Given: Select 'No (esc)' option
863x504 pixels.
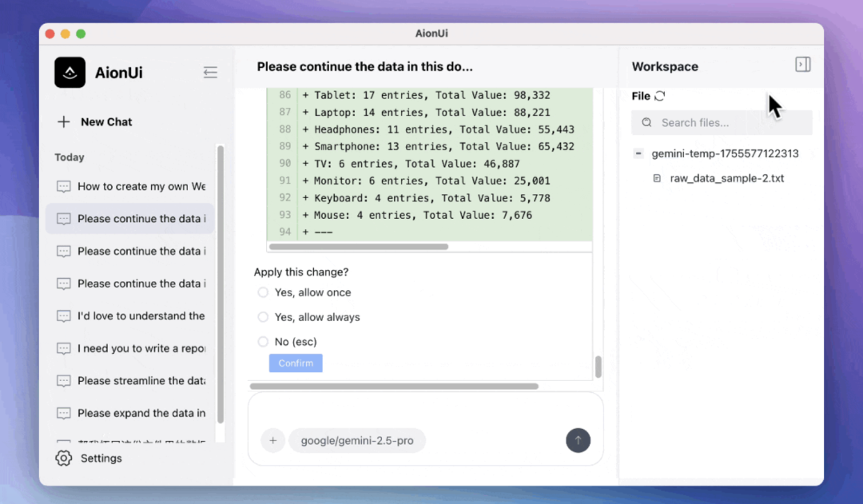Looking at the screenshot, I should pos(263,342).
